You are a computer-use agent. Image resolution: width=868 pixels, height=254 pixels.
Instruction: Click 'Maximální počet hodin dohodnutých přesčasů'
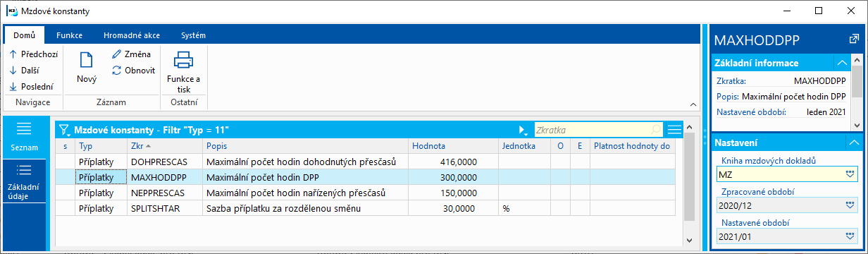tap(301, 162)
